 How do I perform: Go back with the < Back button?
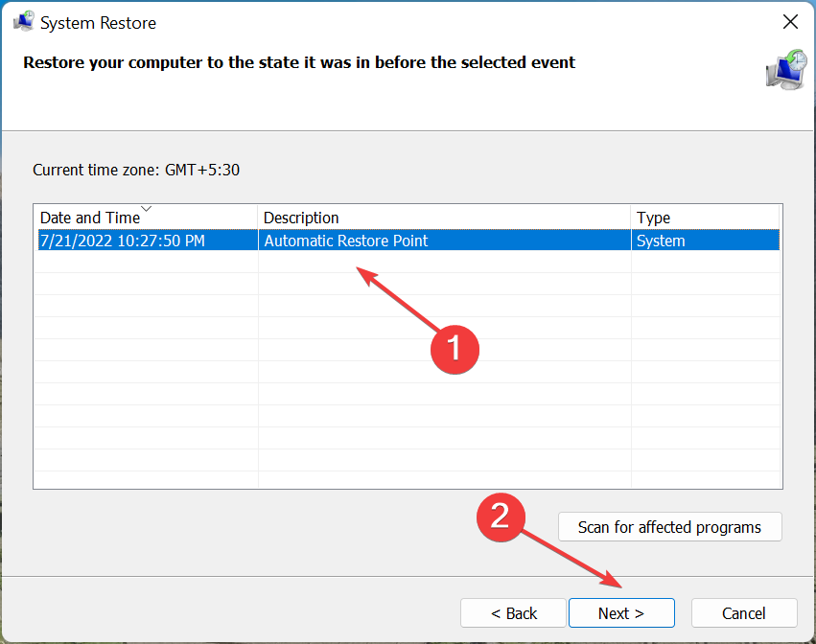(513, 613)
